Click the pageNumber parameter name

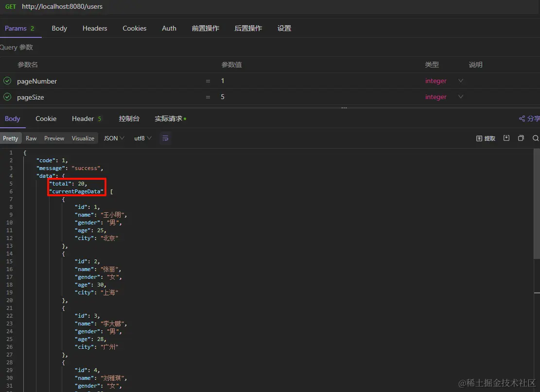37,81
